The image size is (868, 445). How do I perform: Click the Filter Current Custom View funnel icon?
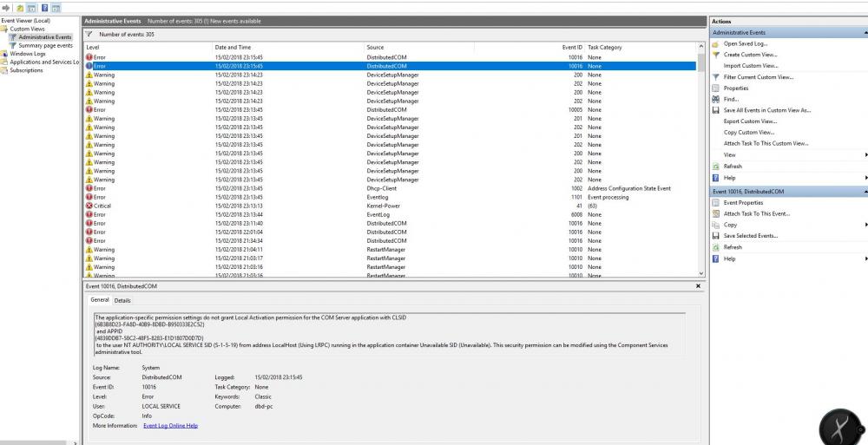[715, 77]
